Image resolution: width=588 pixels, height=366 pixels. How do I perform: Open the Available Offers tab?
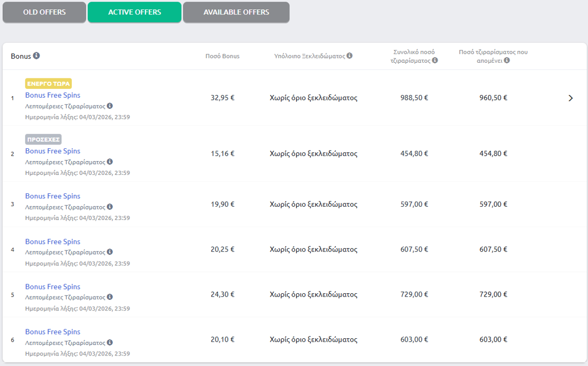pos(236,12)
